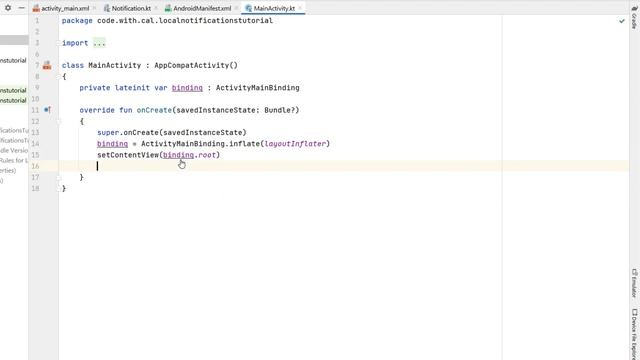Image resolution: width=640 pixels, height=360 pixels.
Task: Hide the project panel with minus icon
Action: 22,8
